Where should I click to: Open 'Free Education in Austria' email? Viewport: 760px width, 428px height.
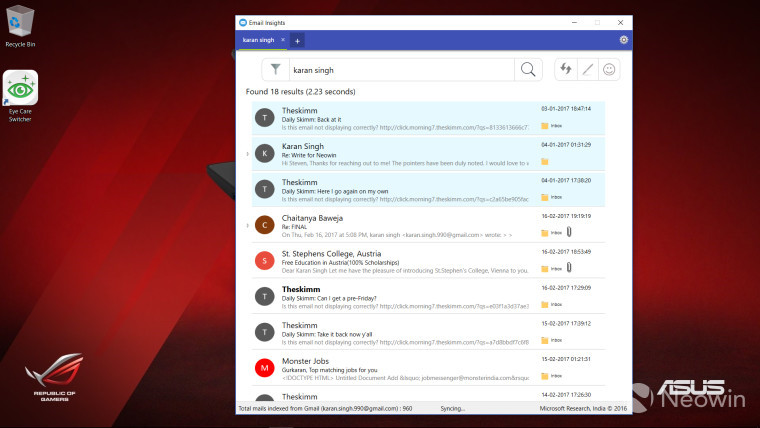pyautogui.click(x=428, y=261)
